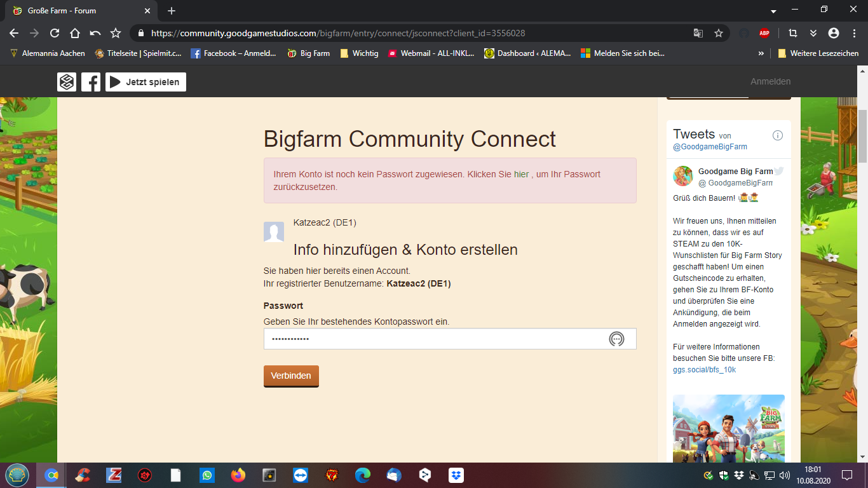
Task: Open the Melden Sie sich bei... bookmark
Action: (x=622, y=53)
